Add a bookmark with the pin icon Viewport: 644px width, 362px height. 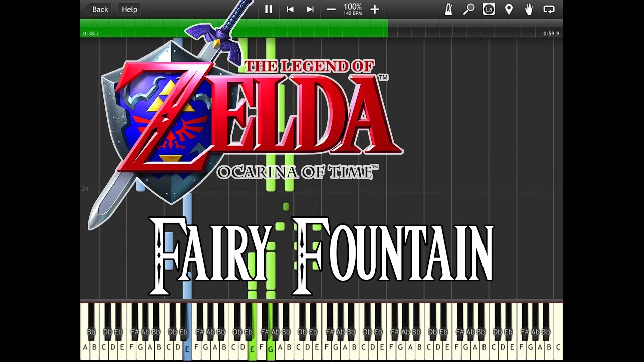[x=509, y=9]
